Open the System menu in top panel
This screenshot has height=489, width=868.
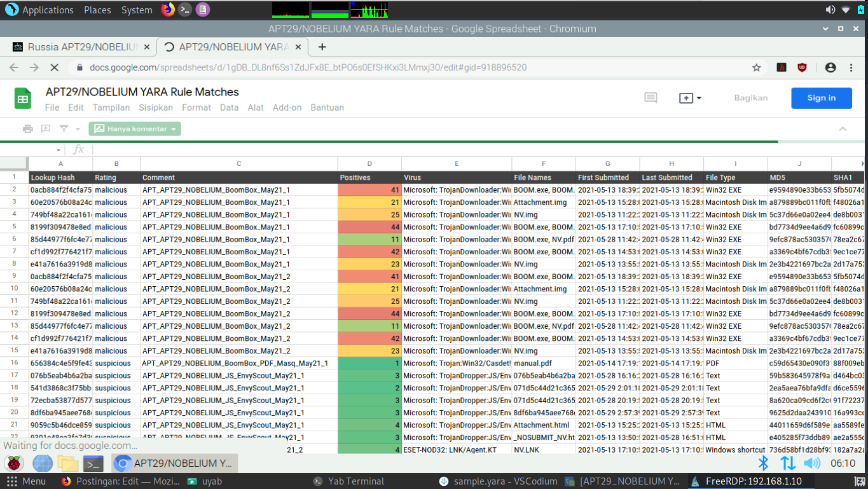[x=137, y=10]
